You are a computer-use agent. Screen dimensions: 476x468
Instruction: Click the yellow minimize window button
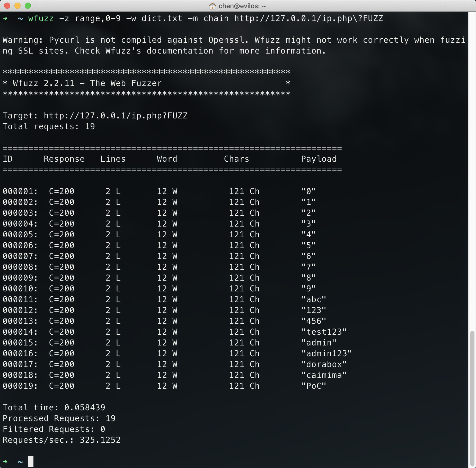pyautogui.click(x=17, y=6)
